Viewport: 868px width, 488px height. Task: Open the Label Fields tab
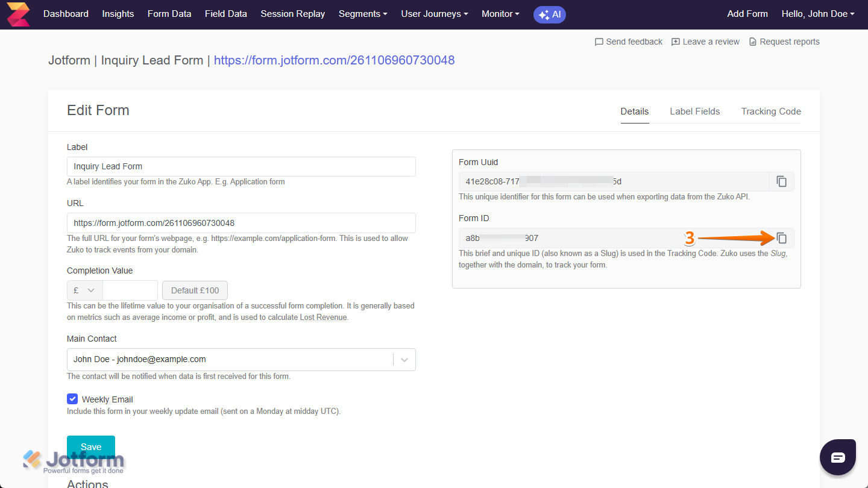694,111
